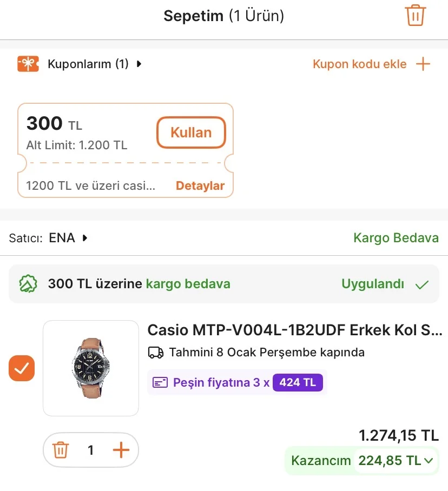This screenshot has width=448, height=491.
Task: Tap the 424 TL installment badge
Action: coord(298,383)
